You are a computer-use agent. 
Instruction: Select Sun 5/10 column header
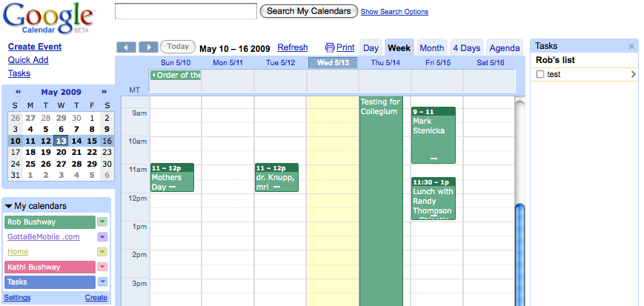coord(176,63)
